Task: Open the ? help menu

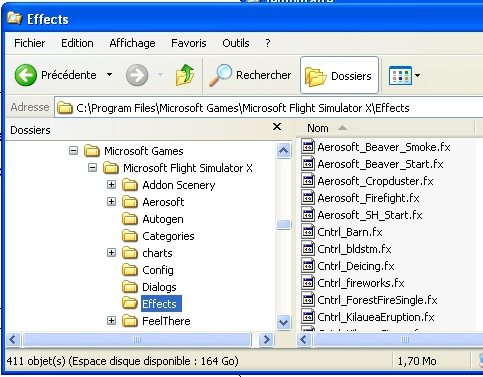Action: [x=268, y=43]
